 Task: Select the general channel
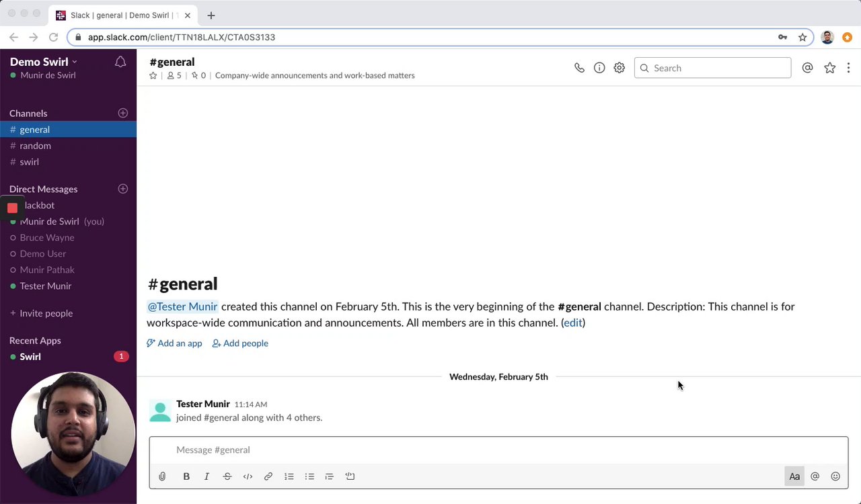(68, 130)
